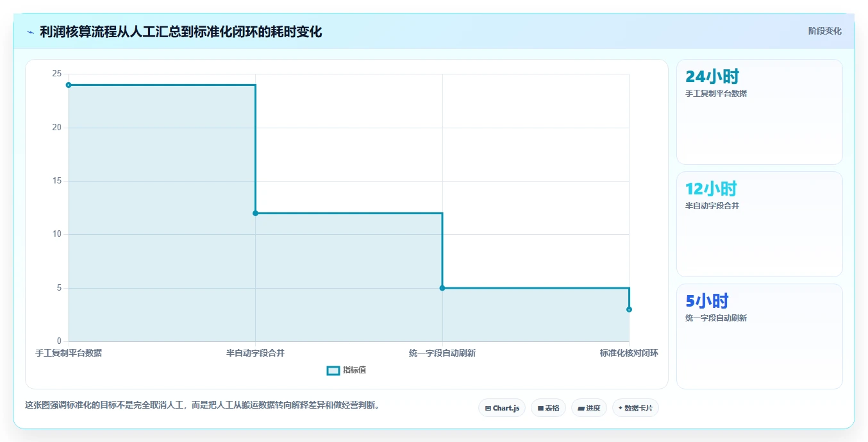Click the x-axis label 手工复制平台数据
Image resolution: width=868 pixels, height=442 pixels.
click(x=69, y=353)
